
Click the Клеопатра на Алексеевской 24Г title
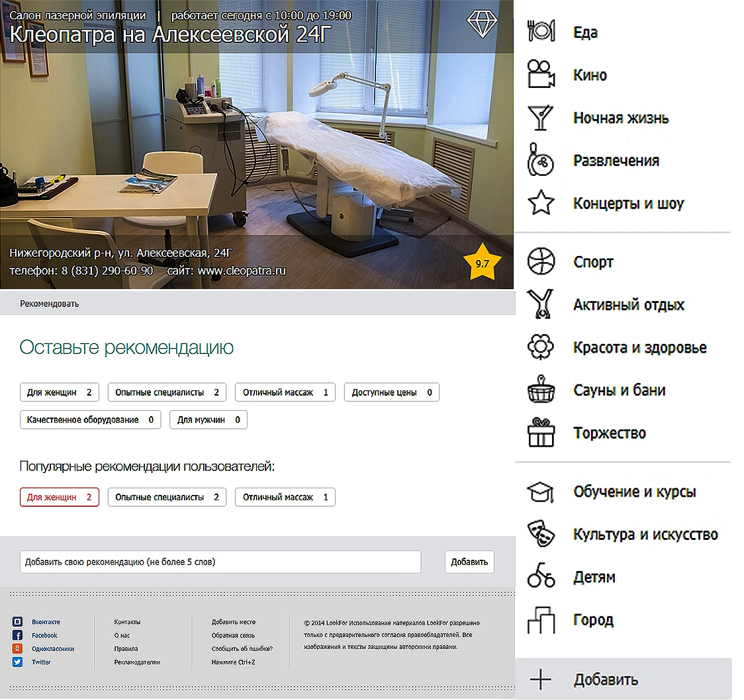170,34
